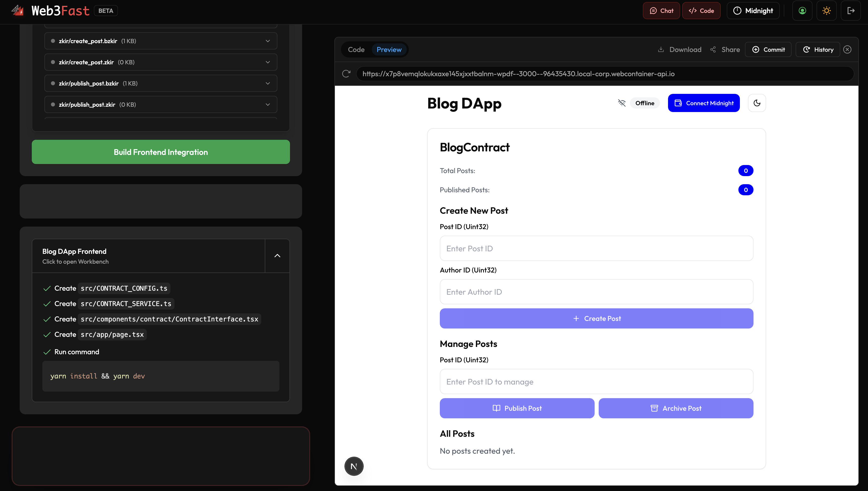Click the Commit button
Viewport: 868px width, 491px height.
(768, 49)
